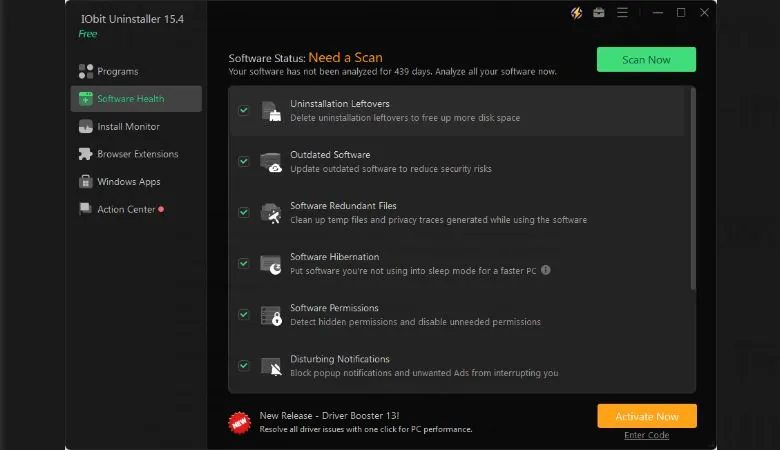The height and width of the screenshot is (450, 780).
Task: Click the red dot on Action Center
Action: pyautogui.click(x=161, y=209)
